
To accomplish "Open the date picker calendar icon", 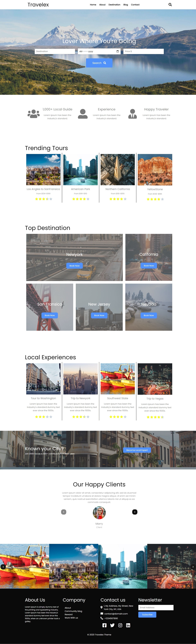I will point(118,51).
